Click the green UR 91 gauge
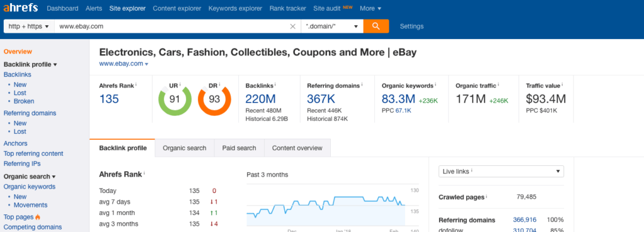The width and height of the screenshot is (644, 232). tap(175, 99)
